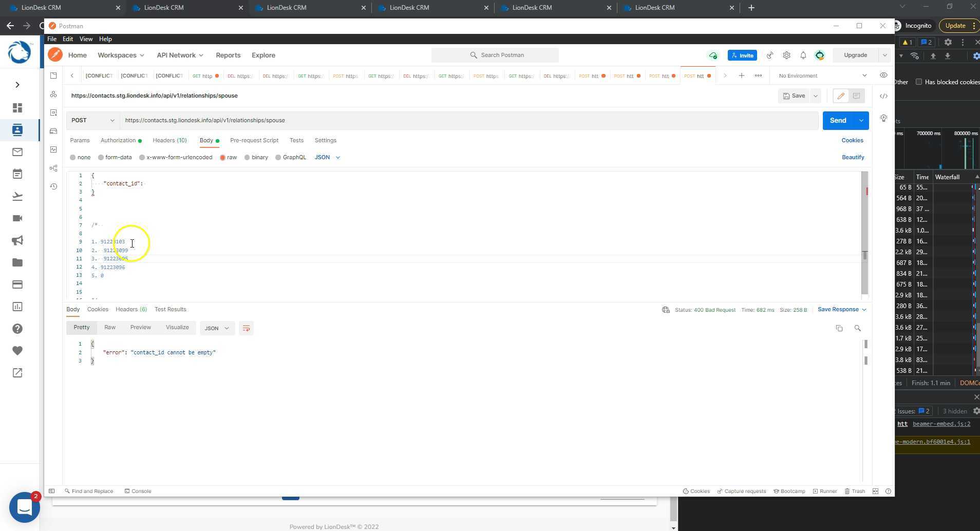980x531 pixels.
Task: Open the APIs panel in Postman sidebar
Action: tap(53, 94)
